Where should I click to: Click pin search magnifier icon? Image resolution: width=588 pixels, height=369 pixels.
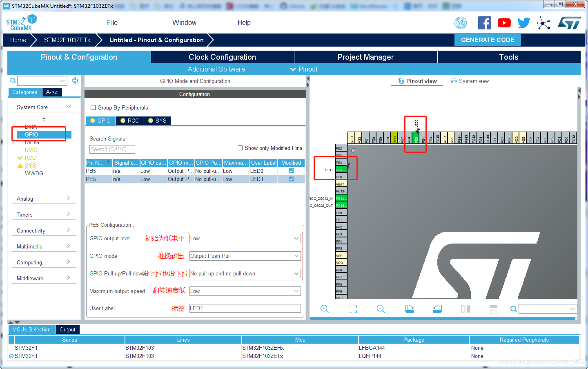[x=514, y=309]
